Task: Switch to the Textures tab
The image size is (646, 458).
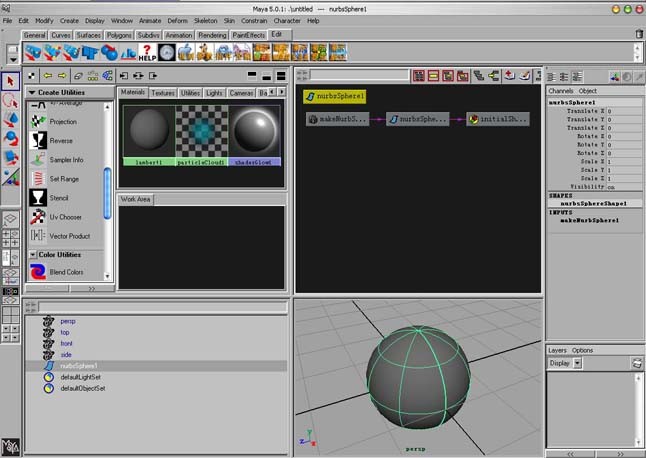Action: point(162,92)
